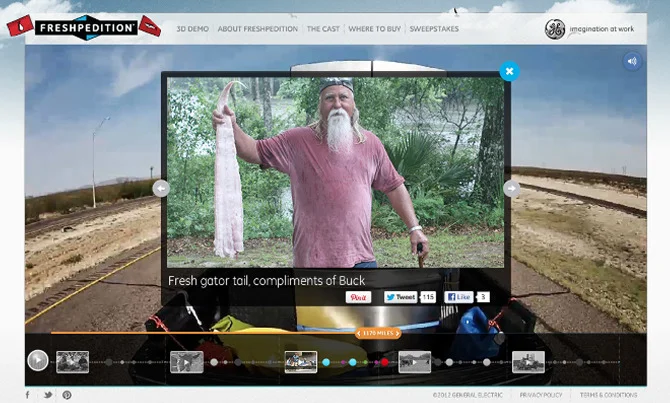The width and height of the screenshot is (670, 403).
Task: Open first video thumbnail next to play button
Action: point(73,362)
